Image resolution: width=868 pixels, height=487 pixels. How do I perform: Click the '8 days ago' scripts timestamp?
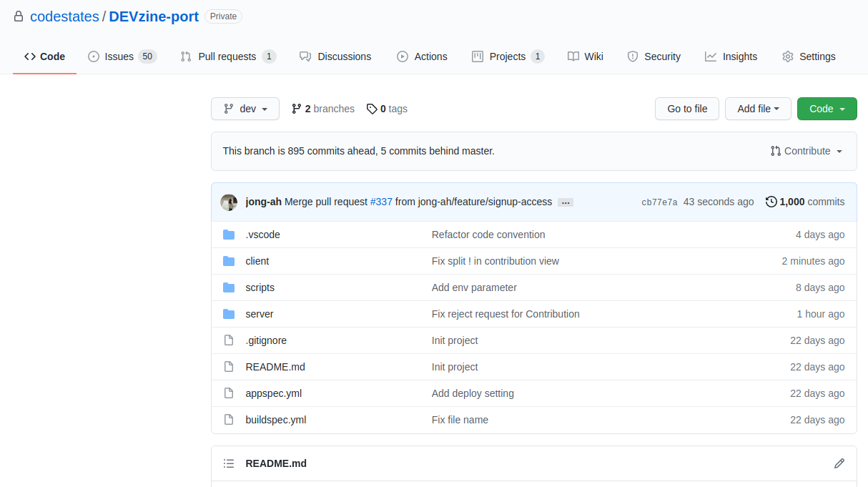tap(820, 287)
